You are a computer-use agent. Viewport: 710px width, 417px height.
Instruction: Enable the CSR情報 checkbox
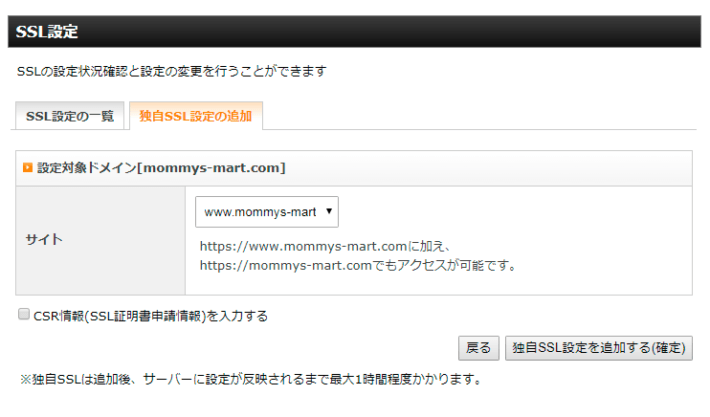pos(23,315)
